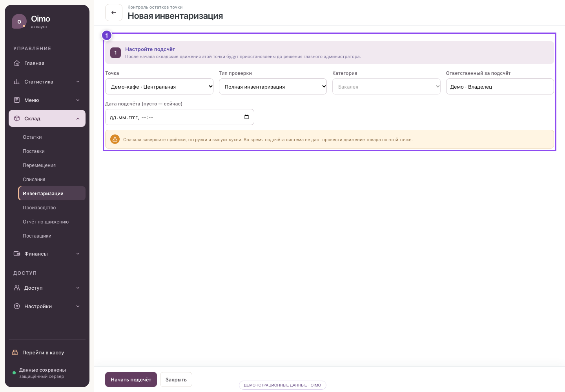This screenshot has height=392, width=565.
Task: Expand the Меню submenu chevron
Action: coord(78,100)
